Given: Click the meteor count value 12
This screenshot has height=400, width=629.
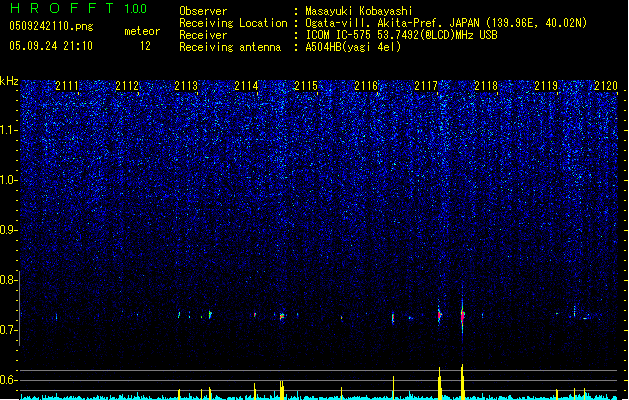Looking at the screenshot, I should [x=145, y=46].
